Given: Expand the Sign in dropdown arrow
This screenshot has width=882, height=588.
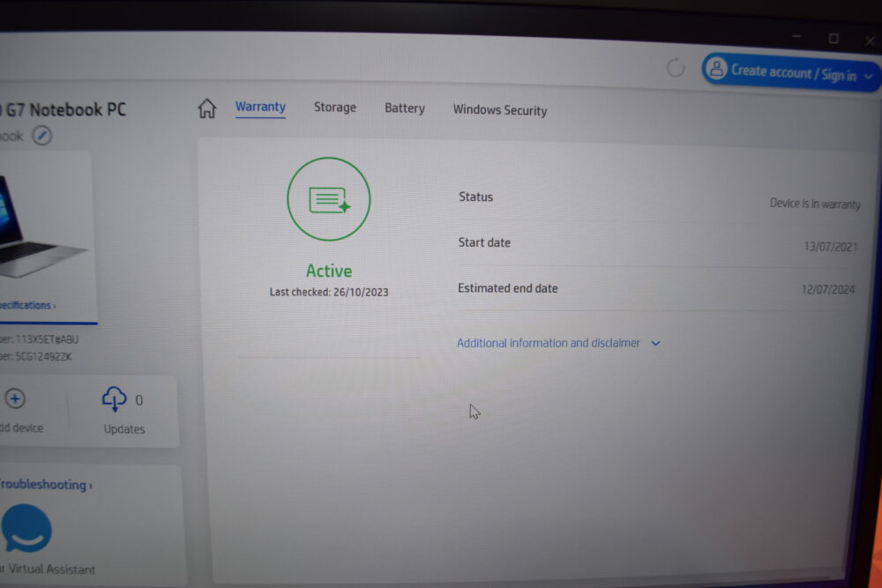Looking at the screenshot, I should pos(869,77).
